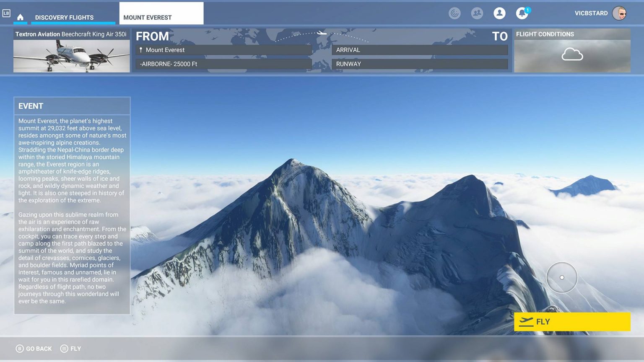Click the cloud weather icon

tap(572, 54)
